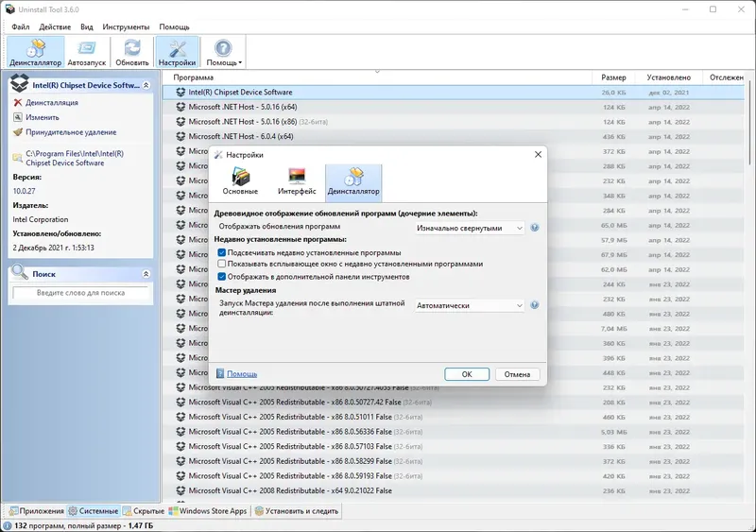Switch to the Скрытые bottom tab

144,511
